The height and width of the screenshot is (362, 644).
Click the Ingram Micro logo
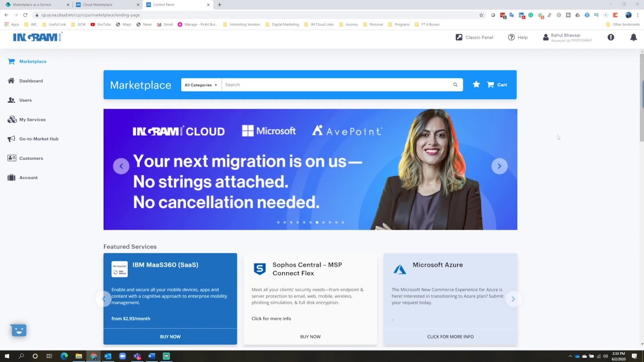(37, 37)
